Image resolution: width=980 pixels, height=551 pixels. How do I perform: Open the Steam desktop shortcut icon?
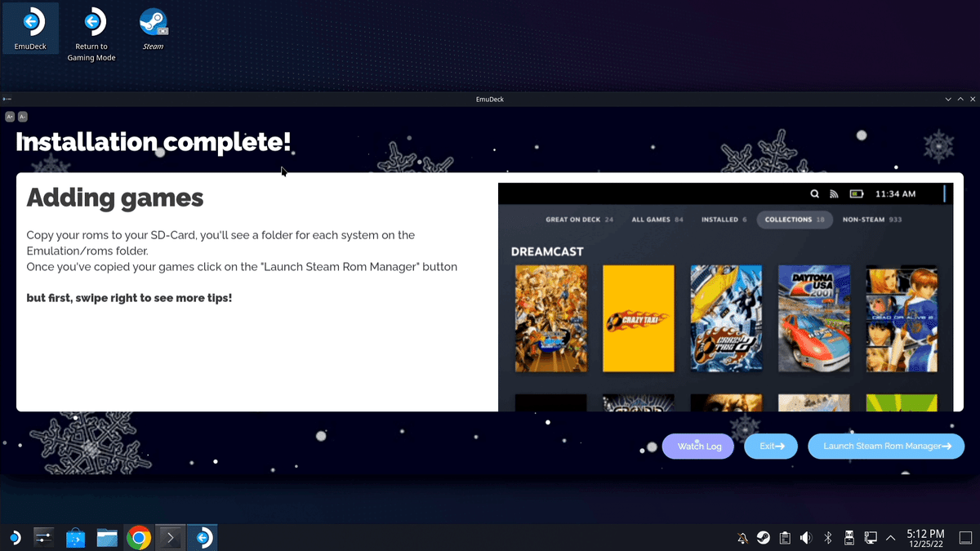(153, 29)
